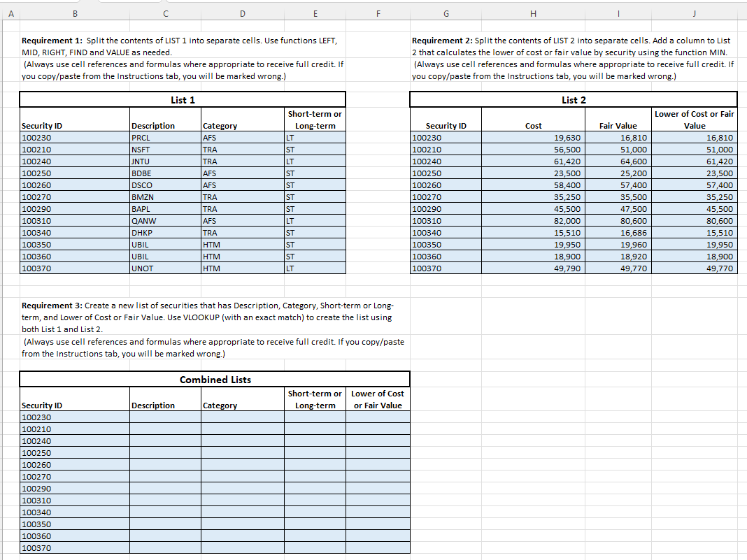The height and width of the screenshot is (560, 747).
Task: Select column header J
Action: (x=694, y=13)
